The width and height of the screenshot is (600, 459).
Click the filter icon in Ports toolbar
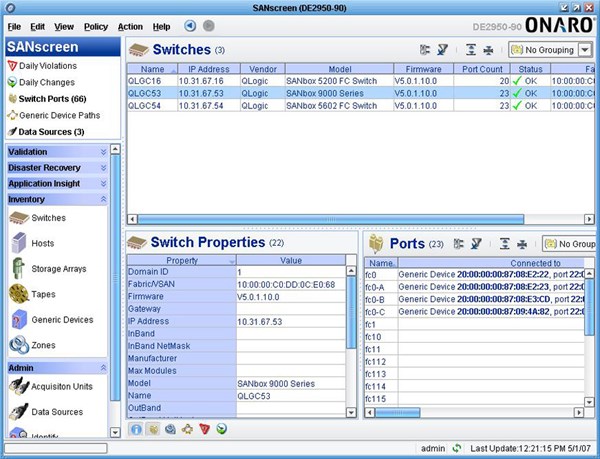pyautogui.click(x=476, y=244)
